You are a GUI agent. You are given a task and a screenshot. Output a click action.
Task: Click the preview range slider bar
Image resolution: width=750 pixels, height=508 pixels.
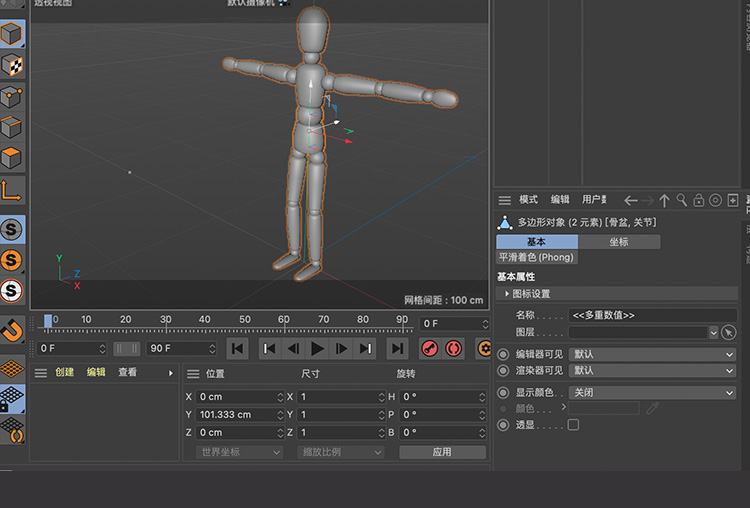(127, 349)
